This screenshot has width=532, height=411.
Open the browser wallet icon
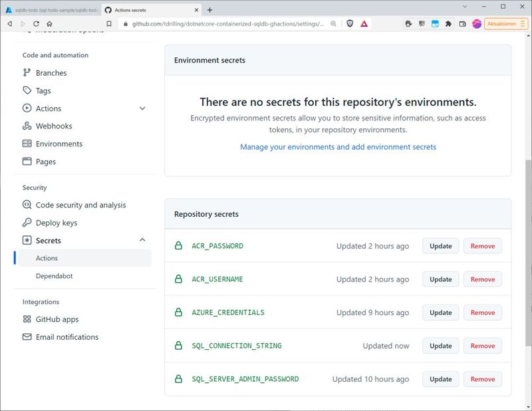[462, 24]
